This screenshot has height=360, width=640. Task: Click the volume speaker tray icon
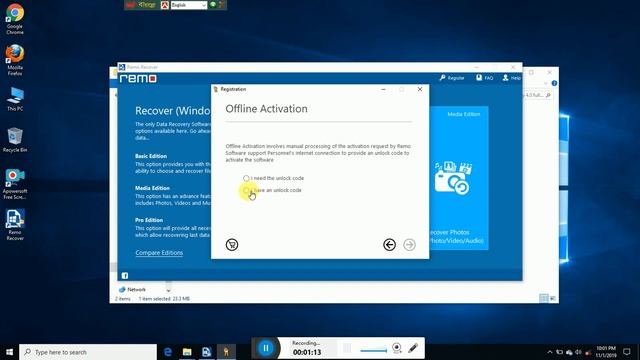tap(578, 352)
